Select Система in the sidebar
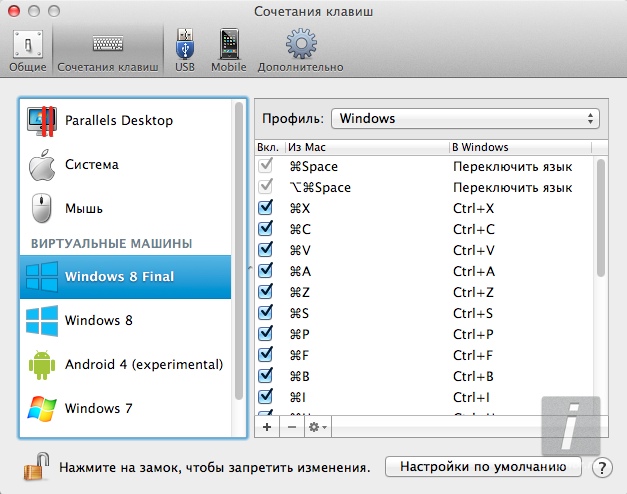The image size is (627, 494). (x=126, y=164)
